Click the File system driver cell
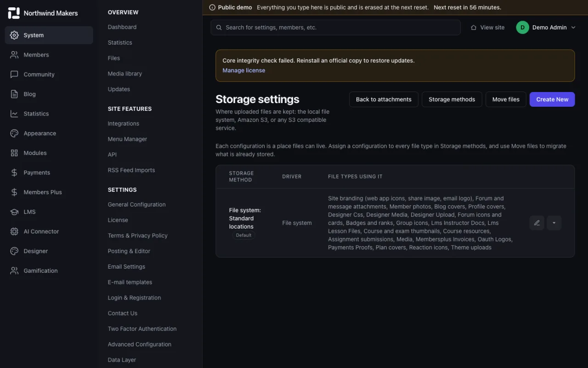The image size is (588, 368). click(x=297, y=223)
